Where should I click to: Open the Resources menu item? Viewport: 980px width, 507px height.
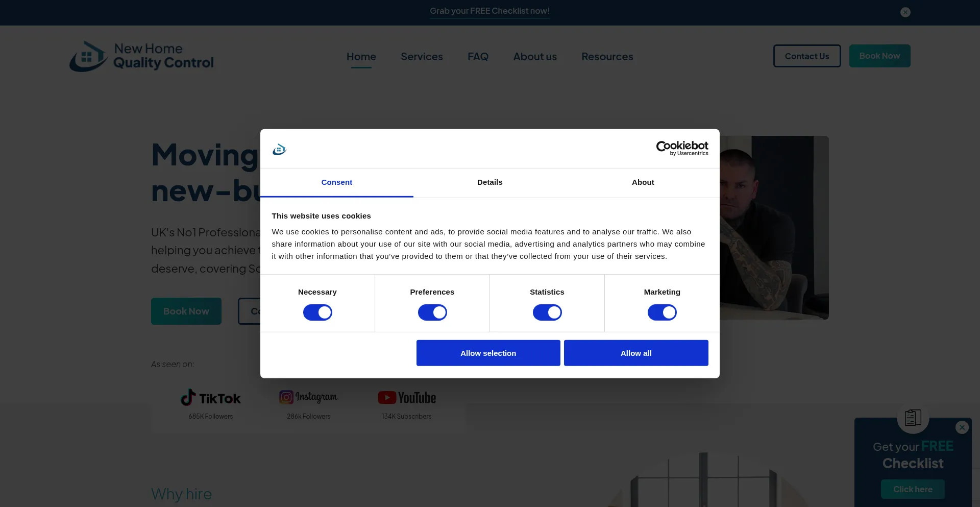[607, 57]
